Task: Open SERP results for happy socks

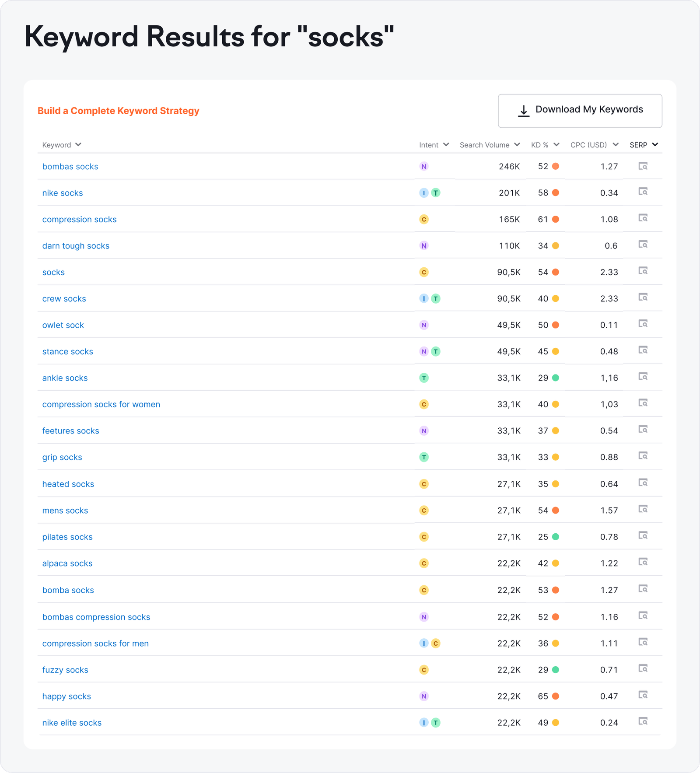Action: [x=643, y=696]
